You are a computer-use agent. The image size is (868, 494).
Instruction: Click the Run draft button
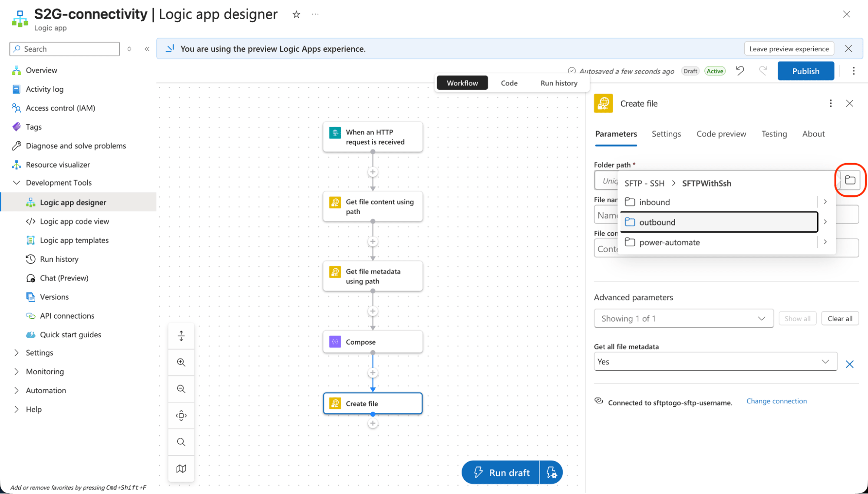click(x=501, y=472)
